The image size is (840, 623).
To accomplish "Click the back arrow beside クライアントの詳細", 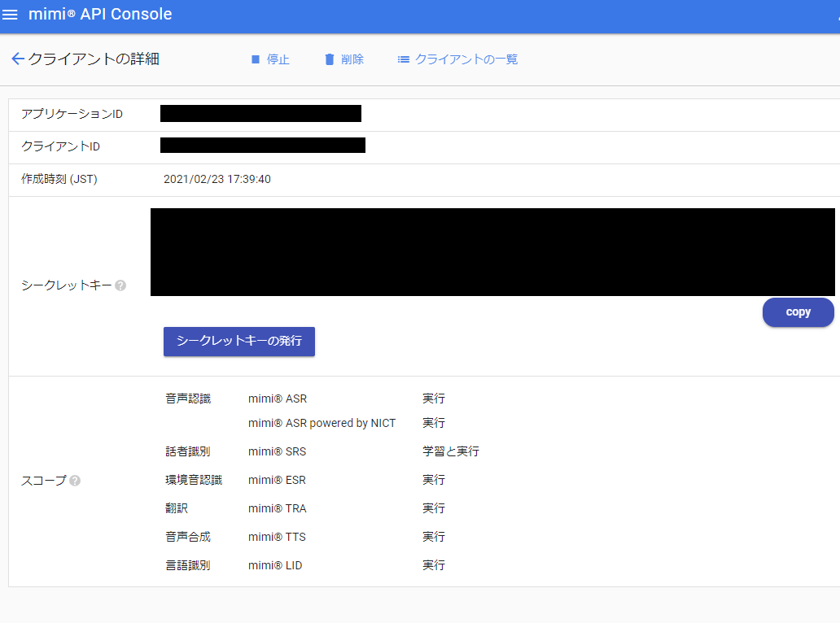I will pyautogui.click(x=17, y=58).
